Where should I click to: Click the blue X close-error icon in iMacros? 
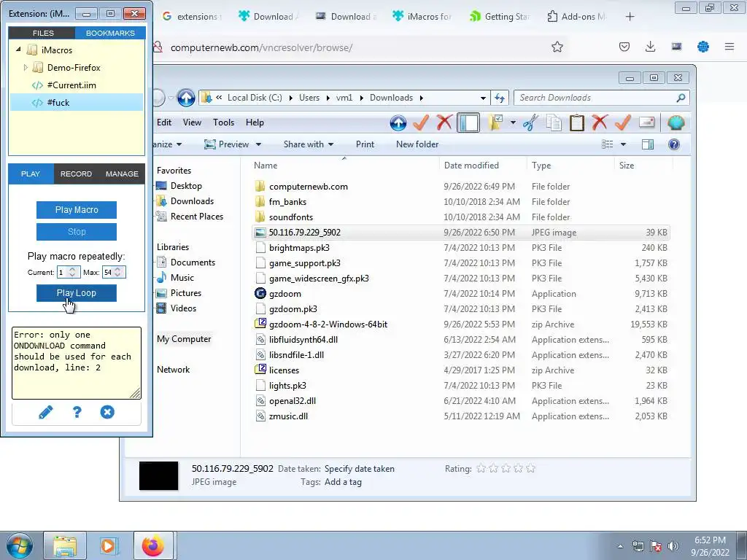[x=107, y=413]
